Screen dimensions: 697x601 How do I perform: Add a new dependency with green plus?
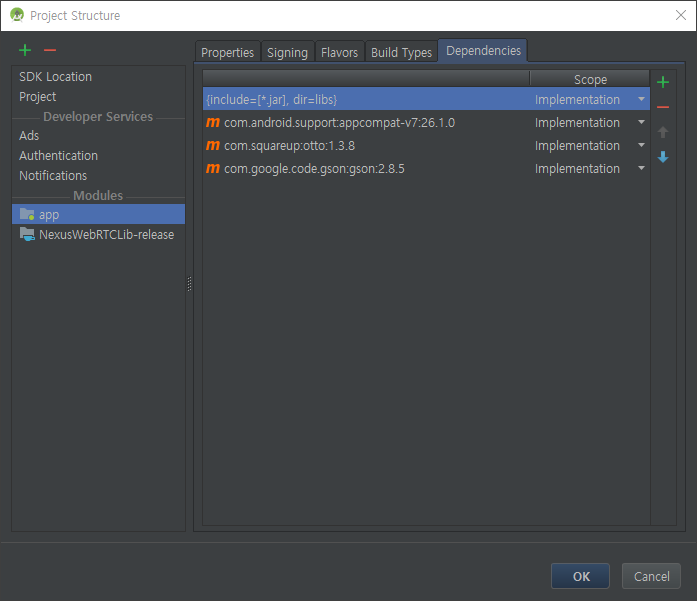[x=663, y=82]
